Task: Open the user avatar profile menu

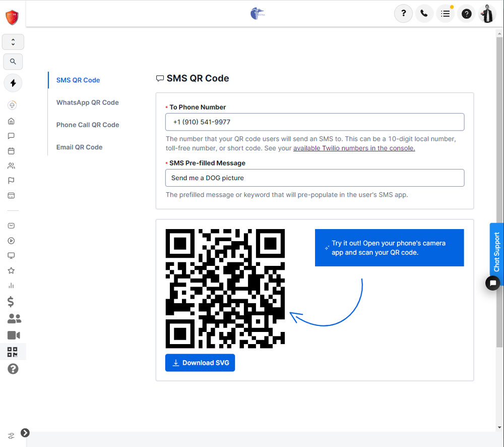Action: tap(487, 14)
